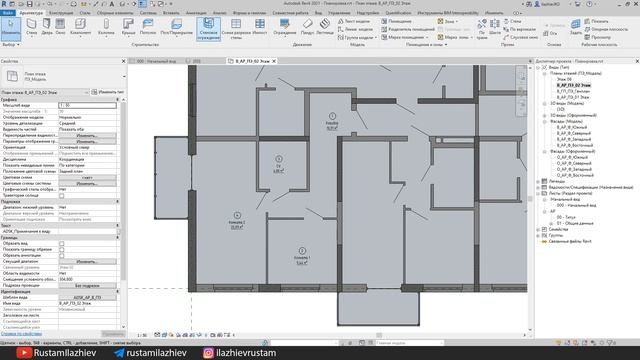Collapse the Views (Виды) tree node
This screenshot has width=640, height=360.
(538, 67)
